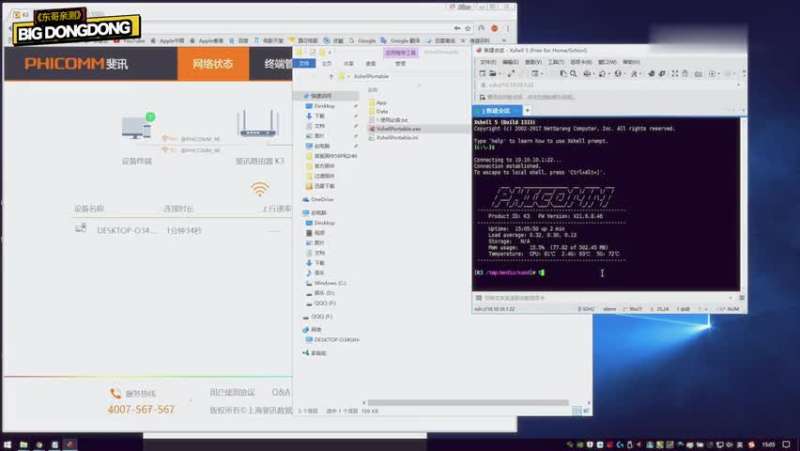Click the Full Screen icon in Xshell toolbar
The image size is (800, 451).
(675, 74)
